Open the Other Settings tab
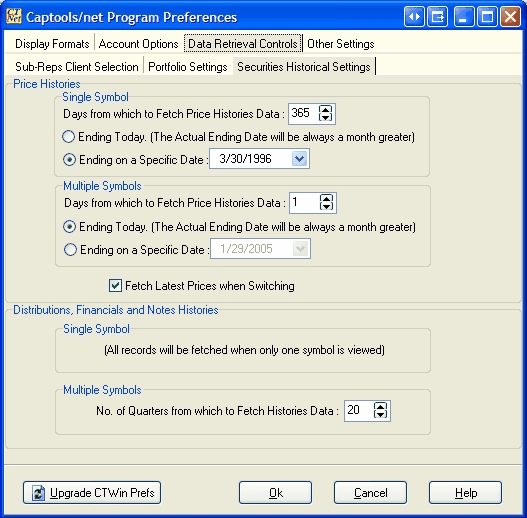 click(340, 44)
